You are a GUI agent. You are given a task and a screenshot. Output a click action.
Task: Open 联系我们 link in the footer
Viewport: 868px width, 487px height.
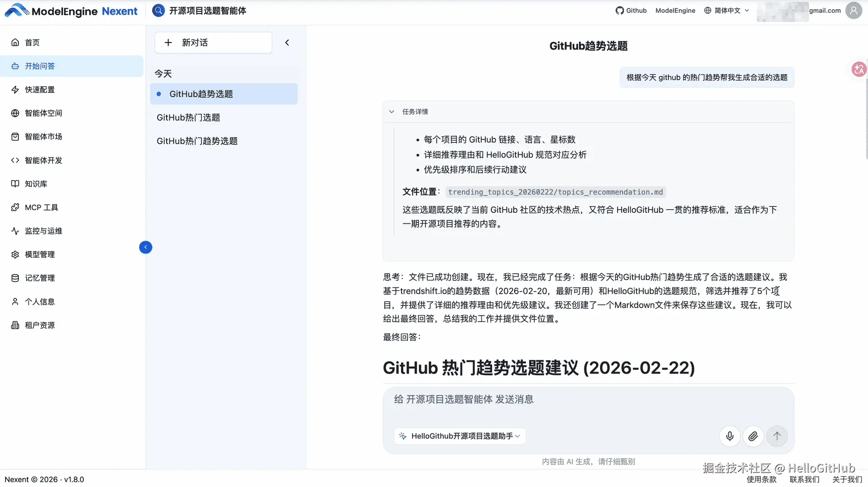point(804,479)
